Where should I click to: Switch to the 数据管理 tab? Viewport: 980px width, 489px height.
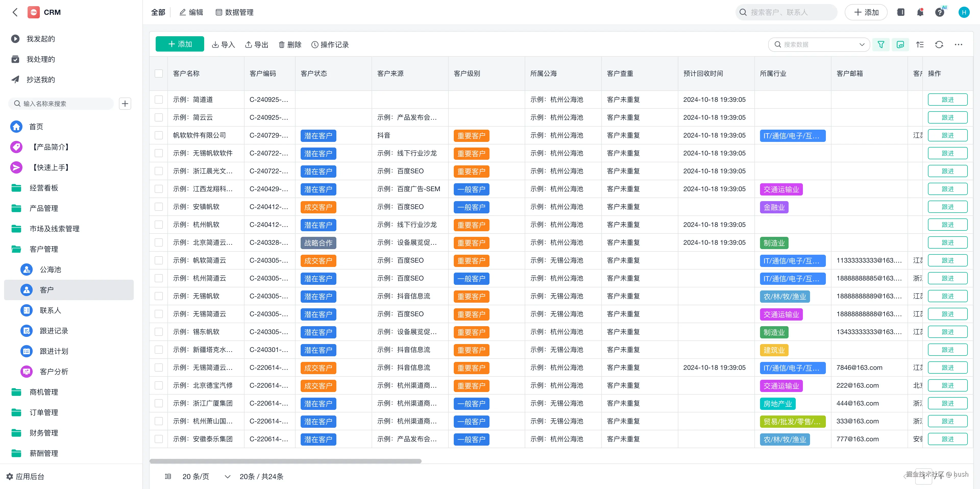pyautogui.click(x=234, y=12)
